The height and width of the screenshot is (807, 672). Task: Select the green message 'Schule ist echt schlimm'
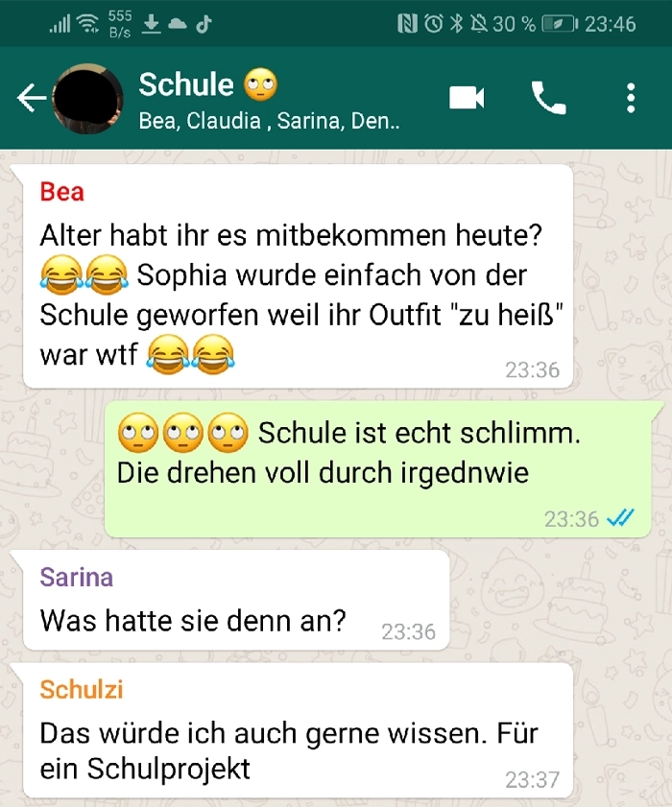(378, 469)
